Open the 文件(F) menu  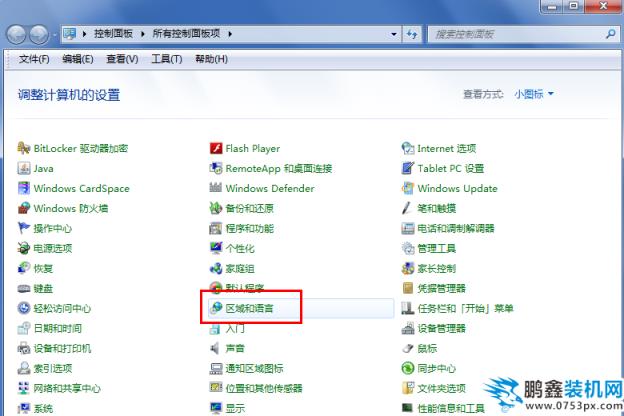(x=34, y=59)
